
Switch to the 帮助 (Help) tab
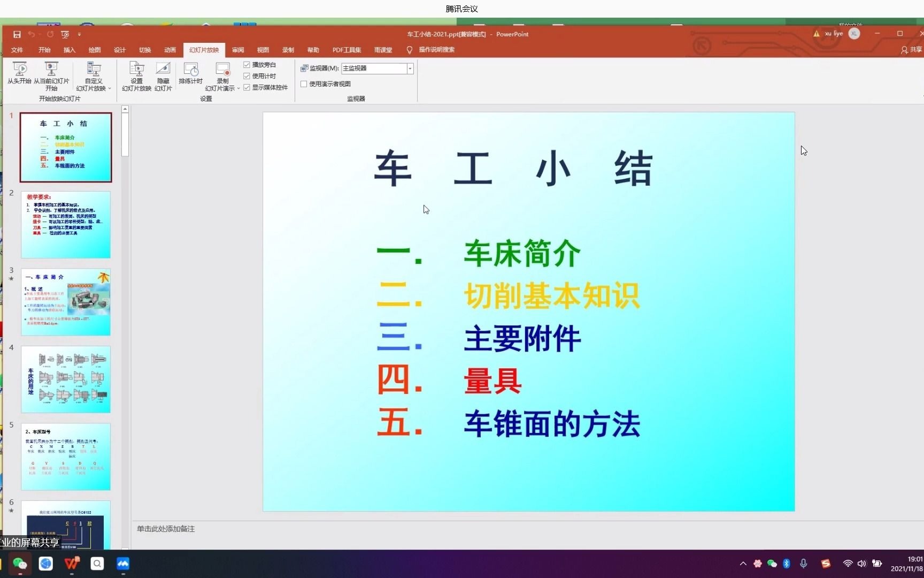coord(313,50)
